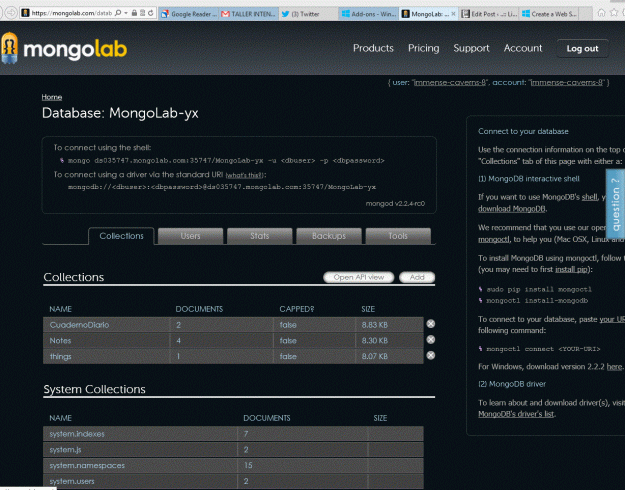625x490 pixels.
Task: Delete the Notes collection
Action: [431, 340]
